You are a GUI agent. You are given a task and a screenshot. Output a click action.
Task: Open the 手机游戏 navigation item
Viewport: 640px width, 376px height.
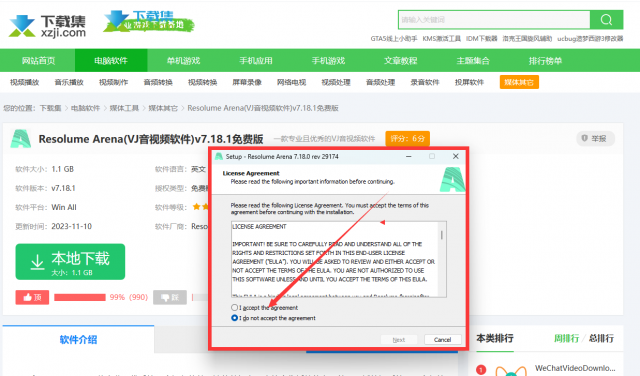(x=328, y=61)
